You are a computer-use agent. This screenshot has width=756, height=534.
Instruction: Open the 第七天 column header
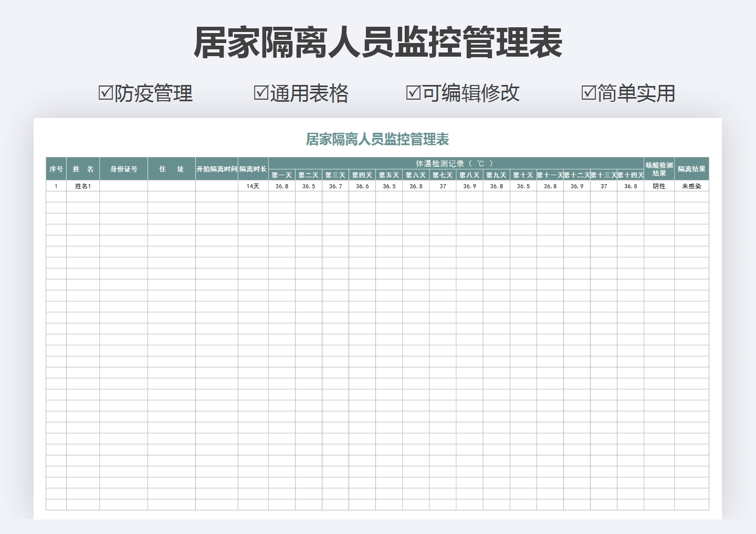pyautogui.click(x=443, y=174)
